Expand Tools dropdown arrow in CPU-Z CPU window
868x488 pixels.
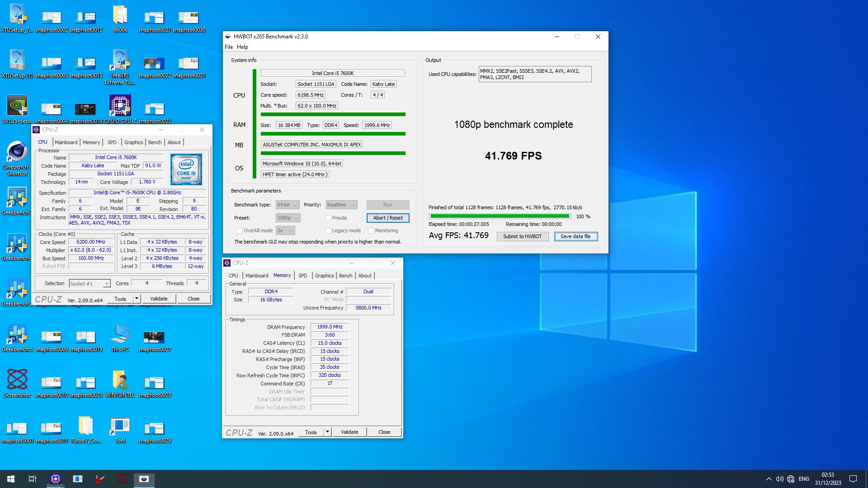(x=137, y=299)
